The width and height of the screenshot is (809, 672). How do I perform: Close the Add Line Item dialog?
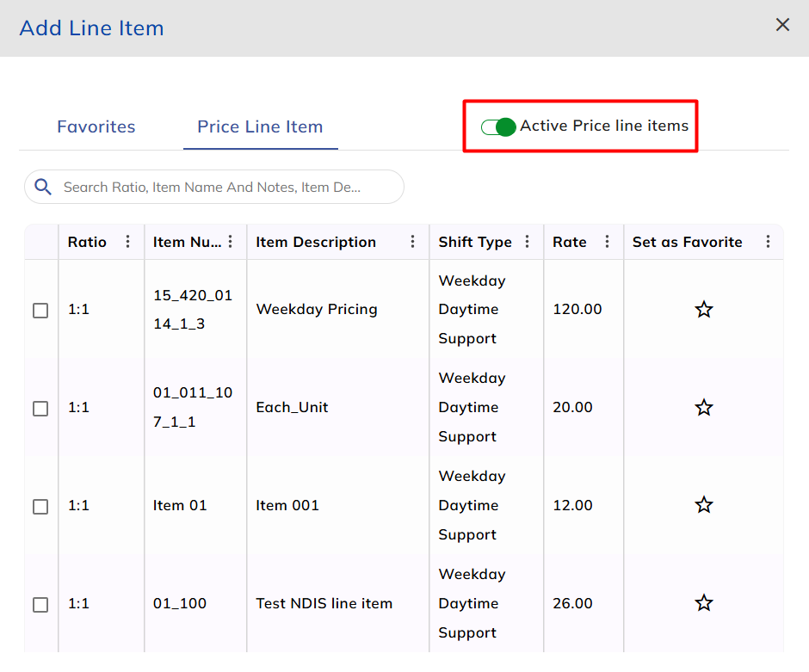(782, 25)
